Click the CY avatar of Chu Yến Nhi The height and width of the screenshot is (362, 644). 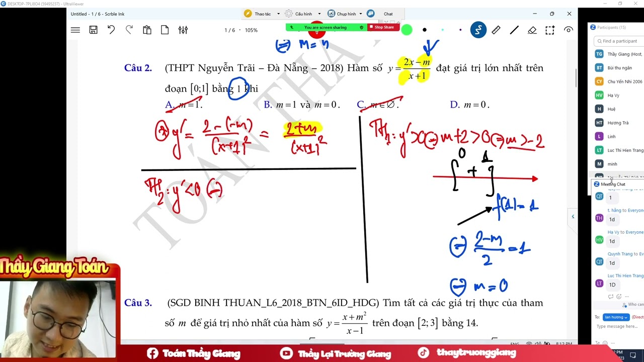[599, 81]
